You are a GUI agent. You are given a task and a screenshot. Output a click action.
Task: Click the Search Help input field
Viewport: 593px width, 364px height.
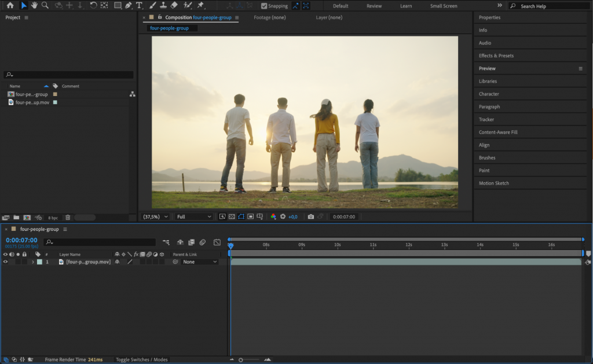point(550,6)
